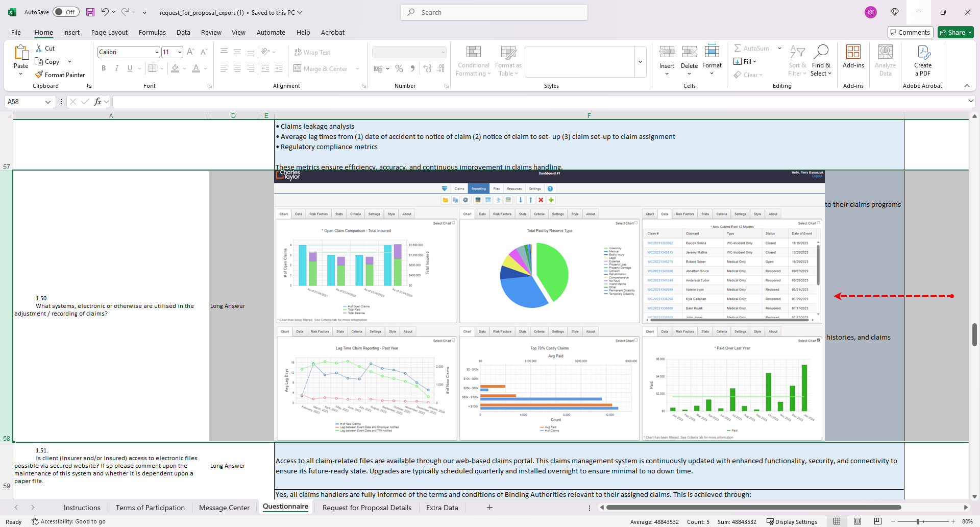Select the Format Painter tool
The width and height of the screenshot is (980, 527).
pyautogui.click(x=60, y=75)
